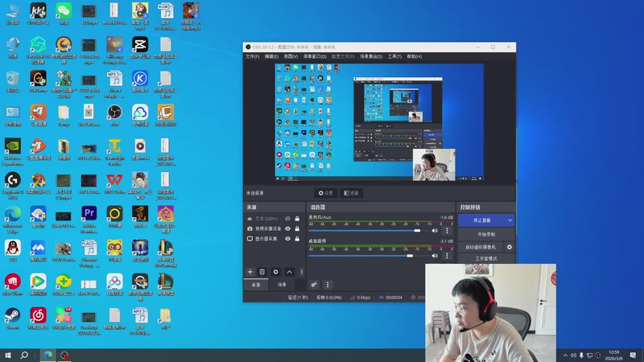Click the 开始录制 button
This screenshot has width=644, height=362.
pos(486,234)
